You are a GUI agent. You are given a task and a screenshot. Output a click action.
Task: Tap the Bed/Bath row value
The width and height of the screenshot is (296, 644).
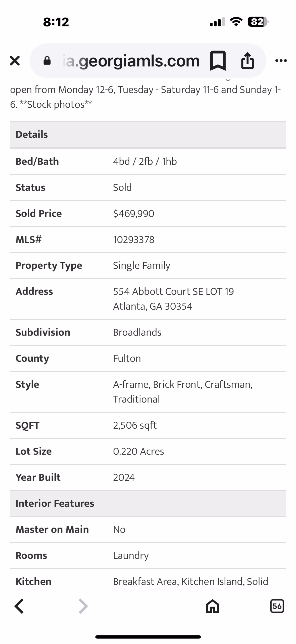click(145, 162)
